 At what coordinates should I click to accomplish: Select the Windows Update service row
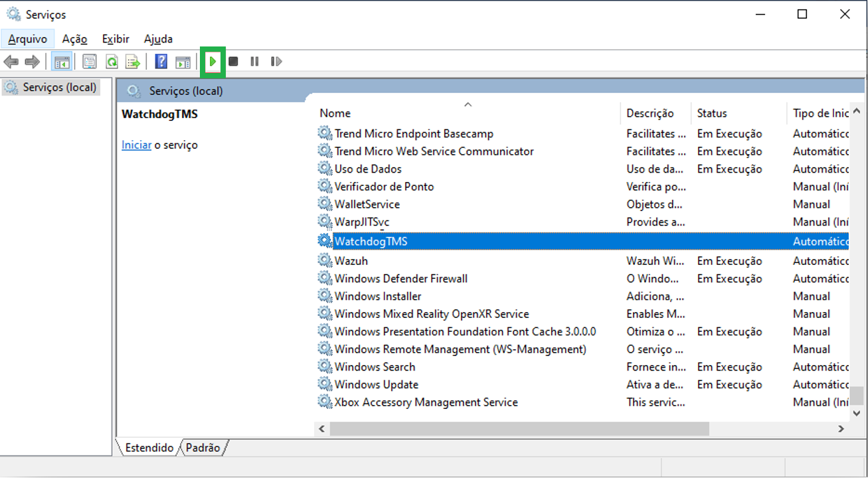point(376,384)
